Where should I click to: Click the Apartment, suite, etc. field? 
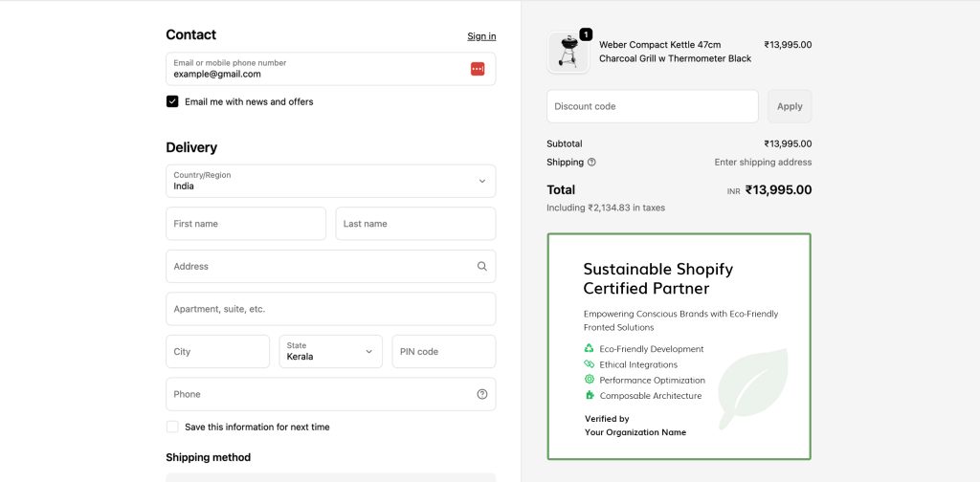coord(330,309)
